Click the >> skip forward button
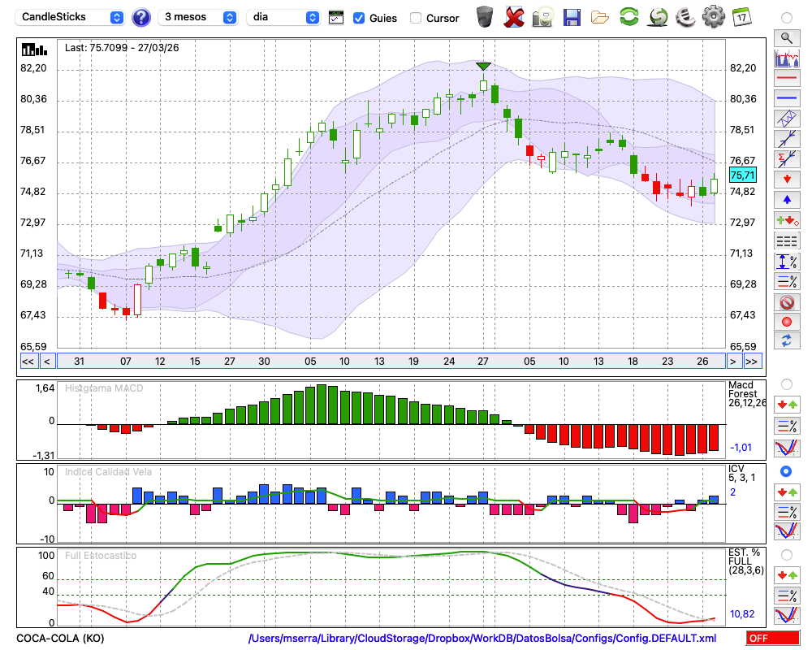The image size is (812, 650). pyautogui.click(x=752, y=362)
